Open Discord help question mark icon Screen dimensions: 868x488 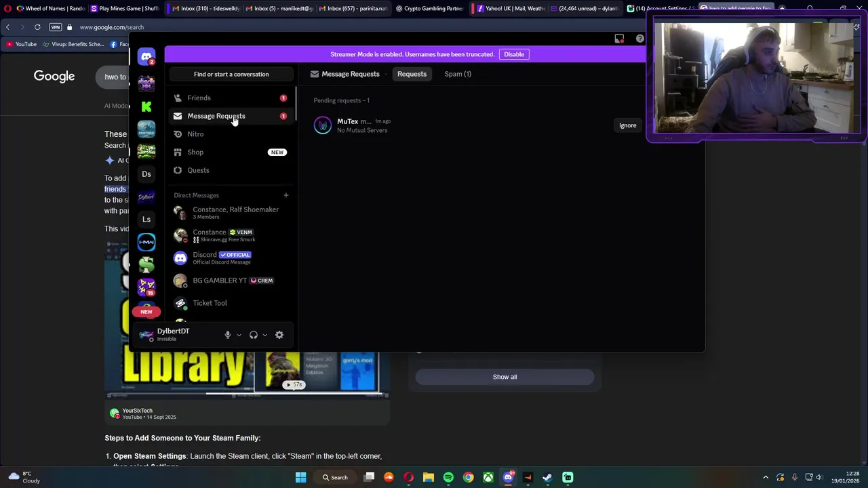click(x=639, y=39)
